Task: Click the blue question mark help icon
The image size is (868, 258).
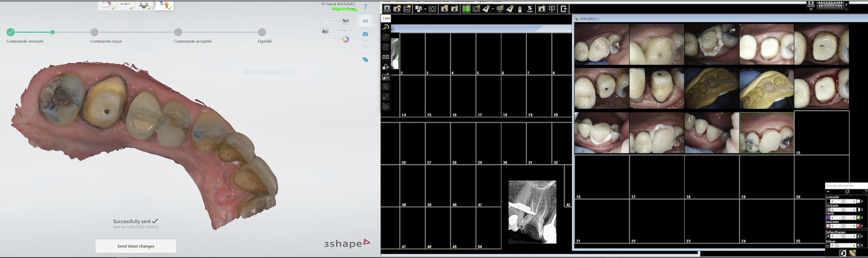Action: tap(365, 7)
